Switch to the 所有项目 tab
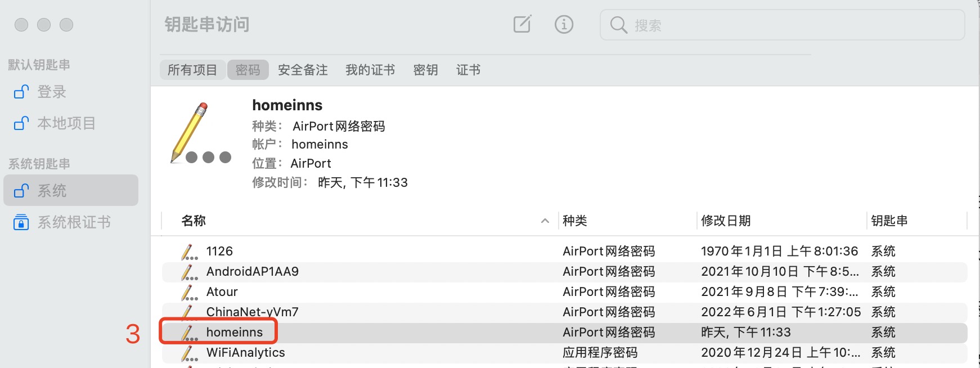 coord(192,70)
